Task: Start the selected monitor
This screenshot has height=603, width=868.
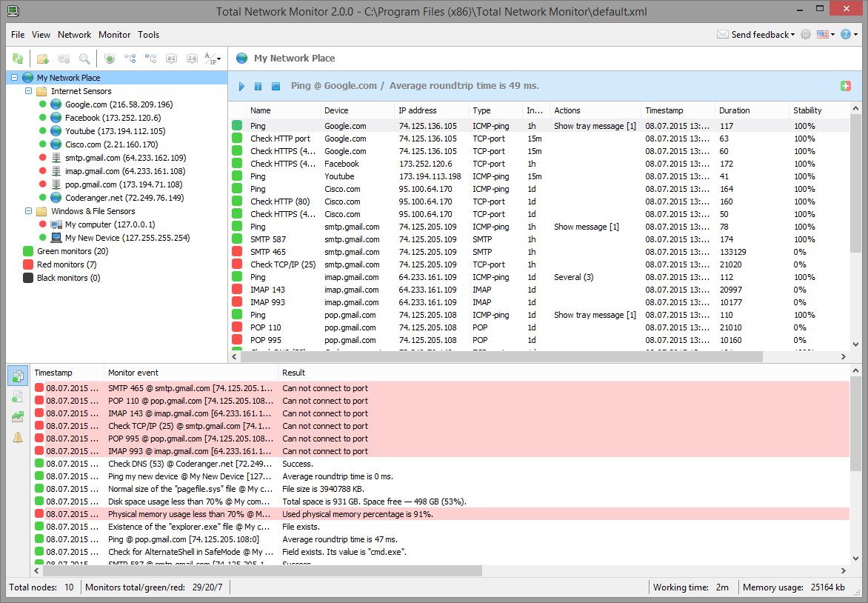Action: pos(241,87)
